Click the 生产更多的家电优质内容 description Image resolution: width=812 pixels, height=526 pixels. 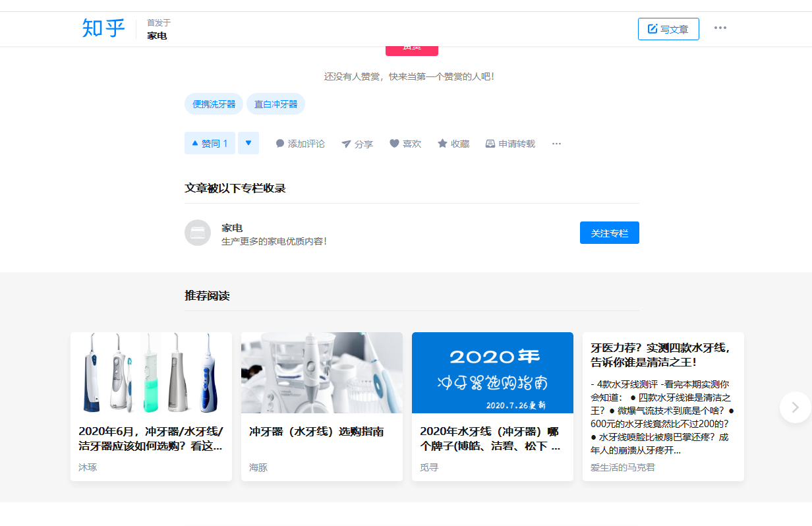click(x=274, y=241)
